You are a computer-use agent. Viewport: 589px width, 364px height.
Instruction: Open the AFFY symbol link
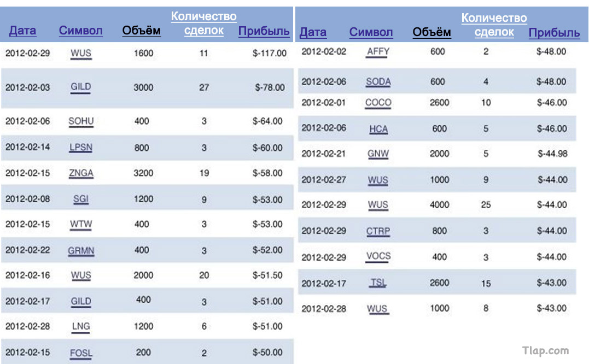click(x=378, y=52)
